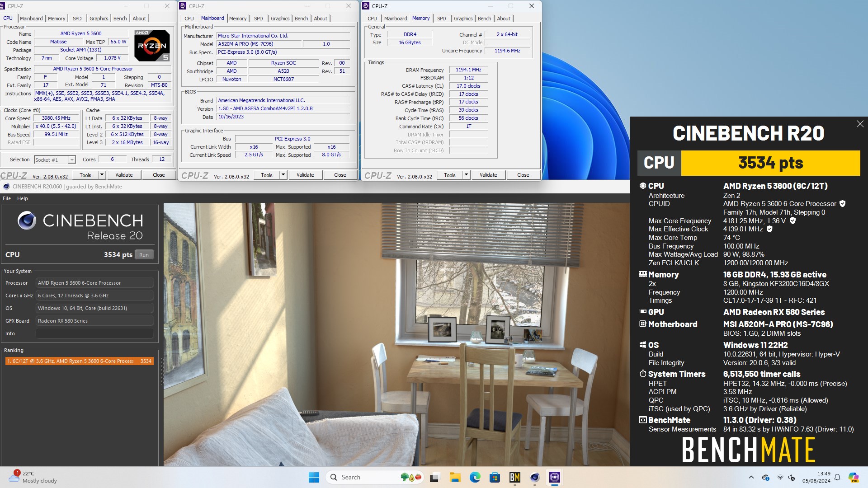Open Bench tab in the Mainboard CPU-Z window

(301, 19)
